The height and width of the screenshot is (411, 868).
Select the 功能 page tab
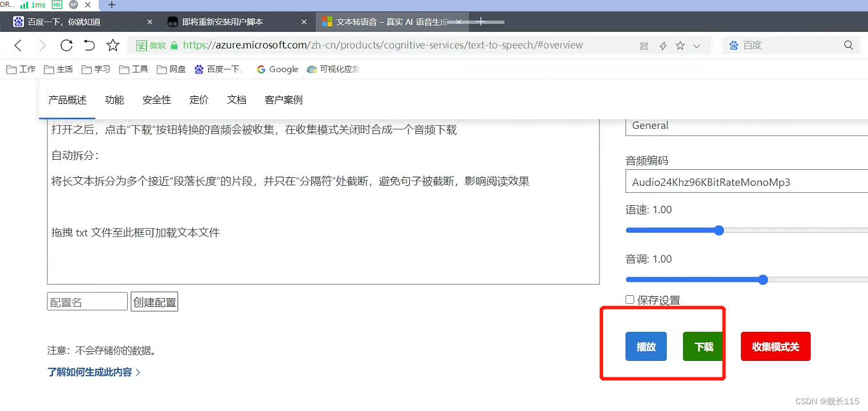point(114,100)
